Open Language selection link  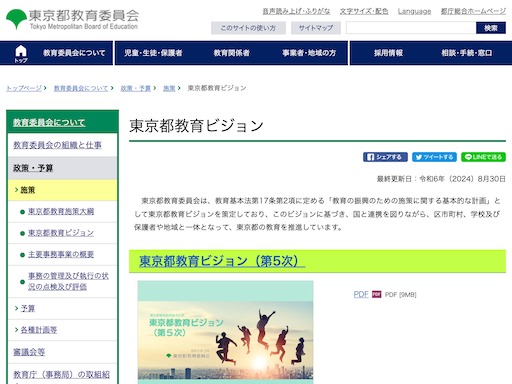coord(414,11)
